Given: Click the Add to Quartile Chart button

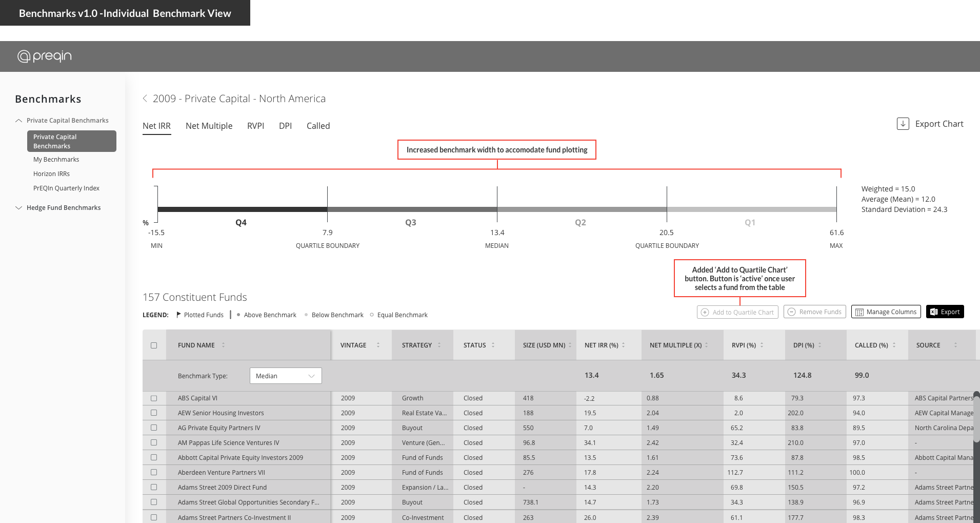Looking at the screenshot, I should 737,312.
